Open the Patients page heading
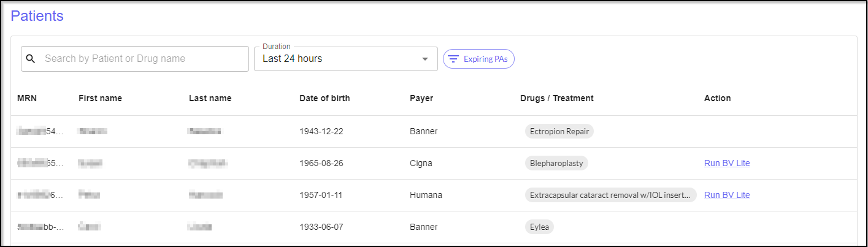This screenshot has width=868, height=247. pyautogui.click(x=37, y=16)
